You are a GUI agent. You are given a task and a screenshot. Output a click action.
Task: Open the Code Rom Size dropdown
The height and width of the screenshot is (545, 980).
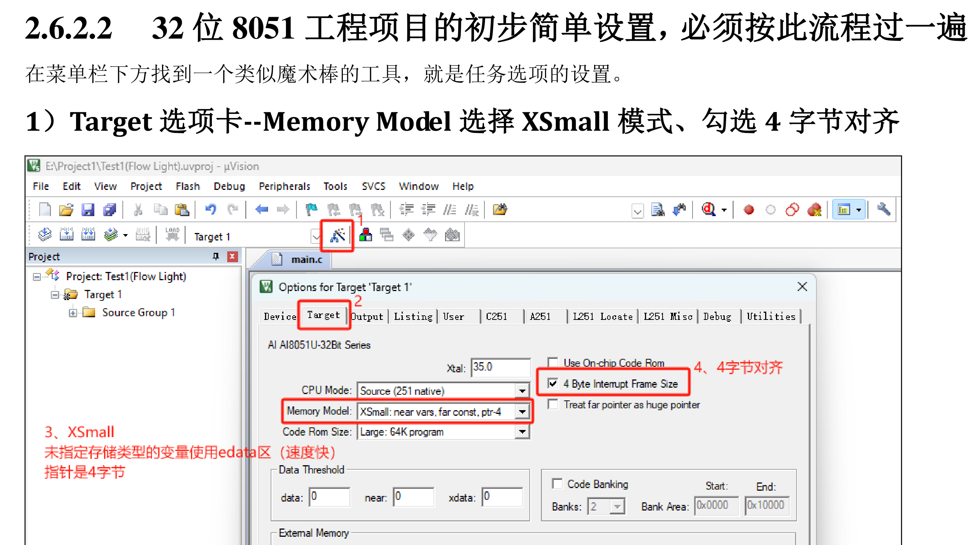[522, 432]
